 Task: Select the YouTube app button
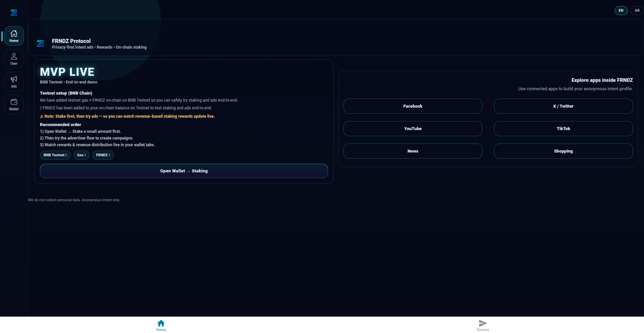click(413, 129)
